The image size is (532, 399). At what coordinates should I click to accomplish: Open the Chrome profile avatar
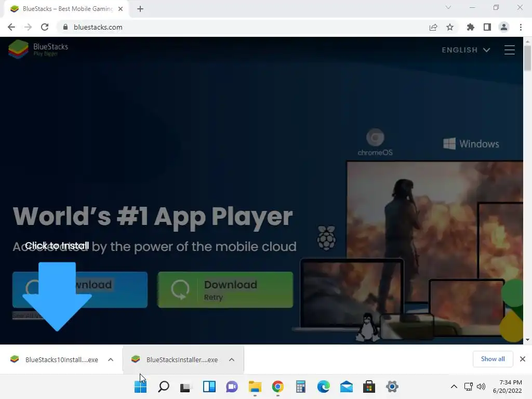pos(504,27)
